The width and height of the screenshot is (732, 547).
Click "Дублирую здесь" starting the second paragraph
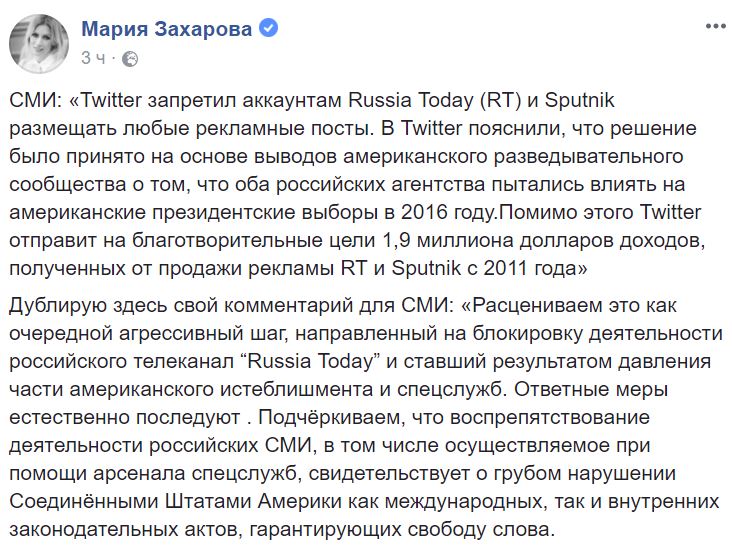click(88, 306)
